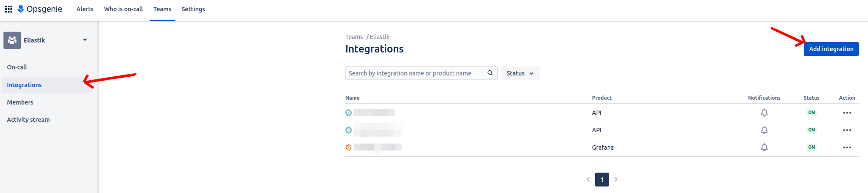Click the Integrations page heading
This screenshot has width=868, height=193.
point(374,49)
